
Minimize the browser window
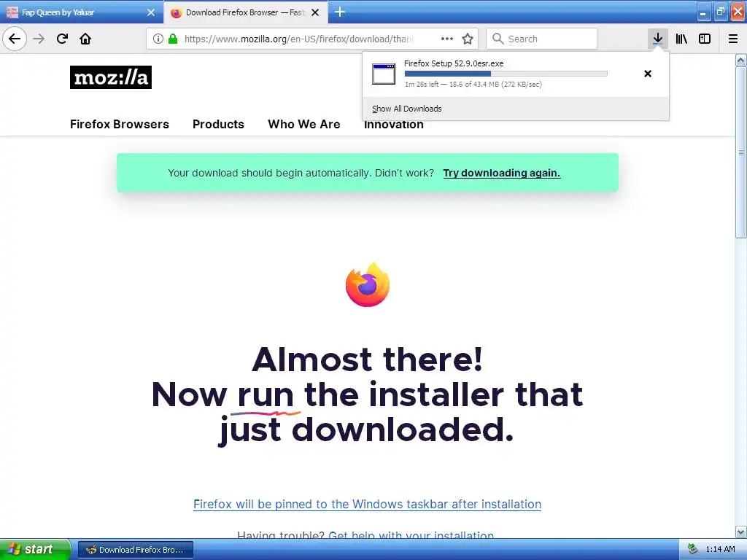pos(703,12)
